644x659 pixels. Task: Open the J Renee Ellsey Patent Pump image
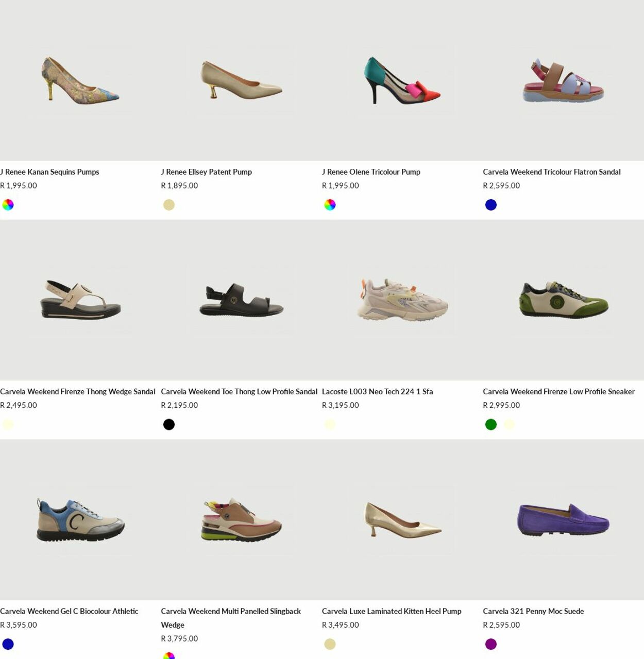pyautogui.click(x=241, y=80)
